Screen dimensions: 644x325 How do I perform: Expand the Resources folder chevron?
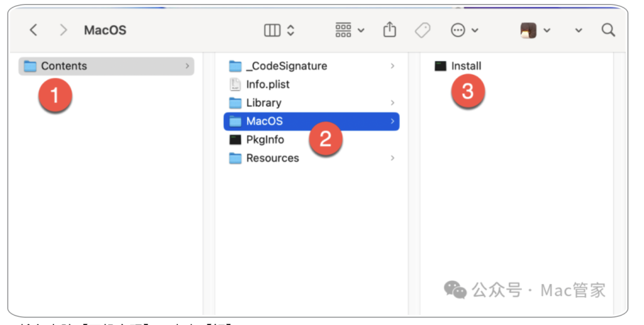click(x=392, y=158)
